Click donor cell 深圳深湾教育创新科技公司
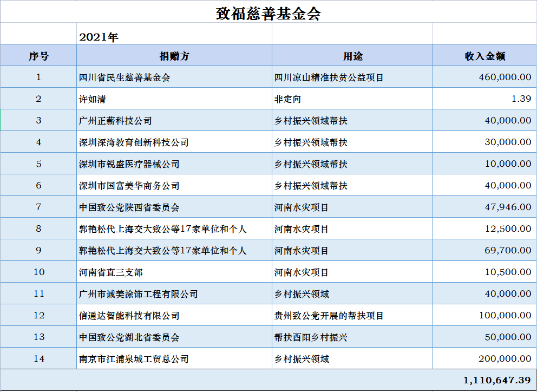537x392 pixels. pyautogui.click(x=174, y=142)
